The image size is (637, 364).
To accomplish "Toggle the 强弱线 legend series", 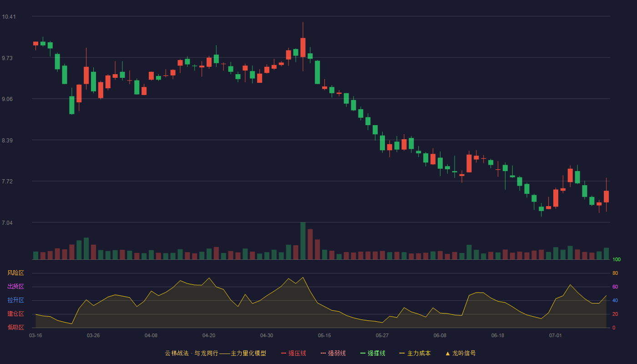I will coord(333,353).
